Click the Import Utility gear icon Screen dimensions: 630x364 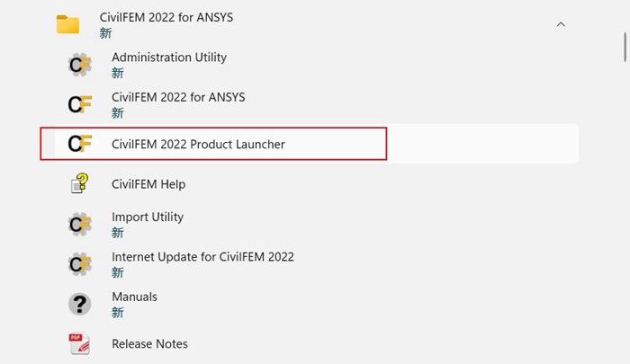coord(79,224)
